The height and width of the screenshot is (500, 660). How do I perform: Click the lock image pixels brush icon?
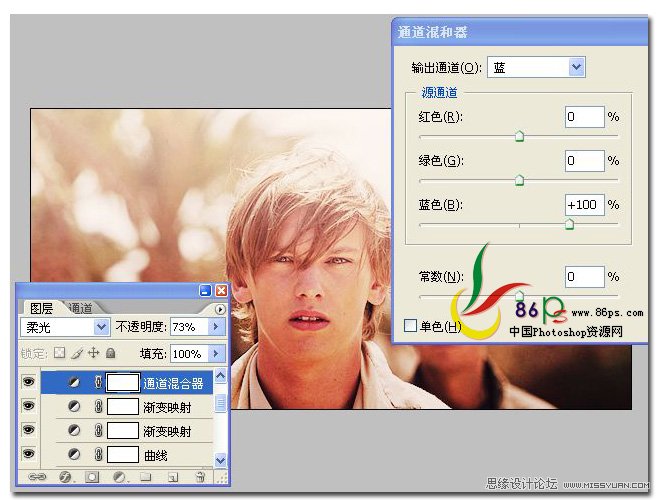pyautogui.click(x=77, y=353)
